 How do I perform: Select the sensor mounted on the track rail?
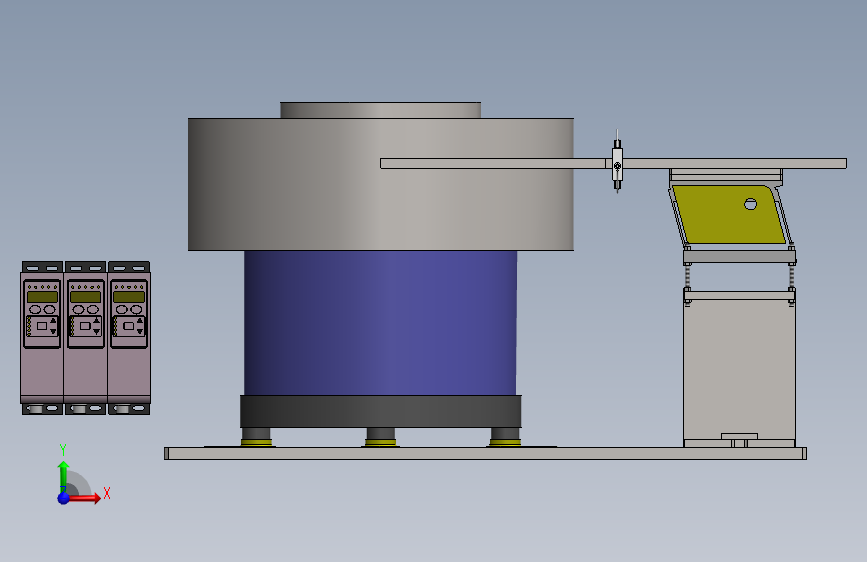point(617,161)
